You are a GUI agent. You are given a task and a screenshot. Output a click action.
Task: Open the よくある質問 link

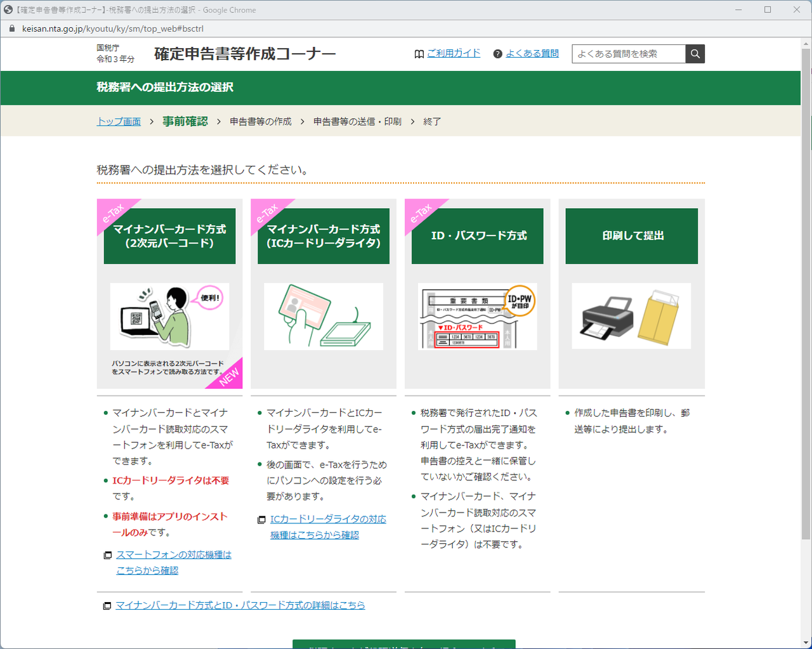(532, 53)
